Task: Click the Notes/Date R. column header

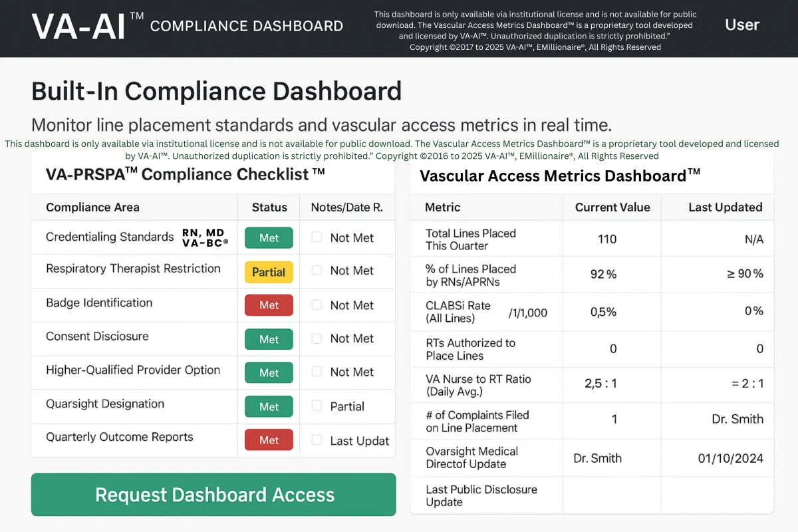Action: pyautogui.click(x=346, y=207)
